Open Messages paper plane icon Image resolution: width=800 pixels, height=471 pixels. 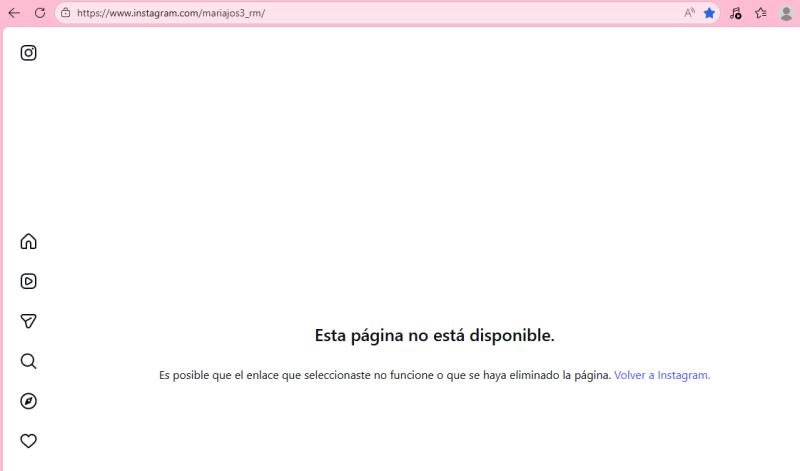coord(29,321)
